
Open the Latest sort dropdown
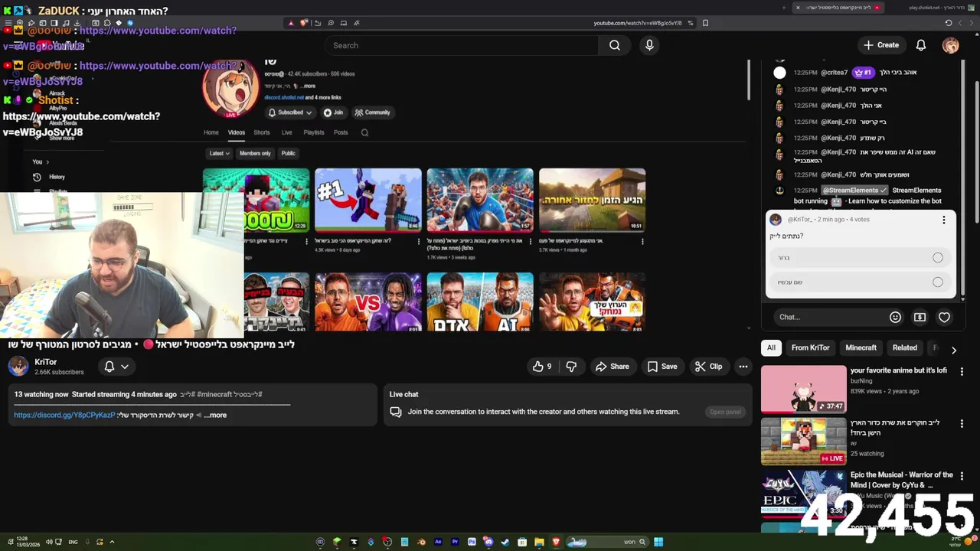click(x=219, y=153)
